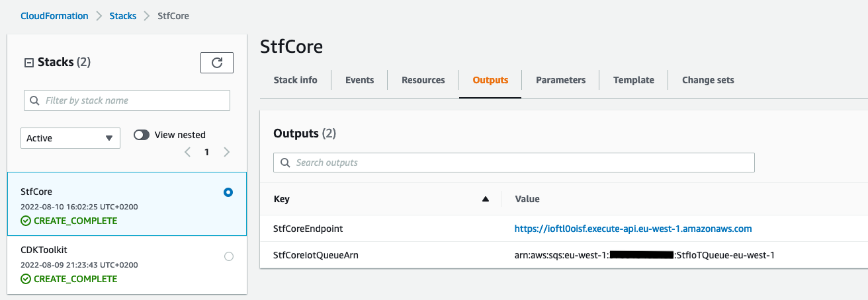Go to CloudFormation breadcrumb link
Image resolution: width=868 pixels, height=300 pixels.
coord(54,16)
